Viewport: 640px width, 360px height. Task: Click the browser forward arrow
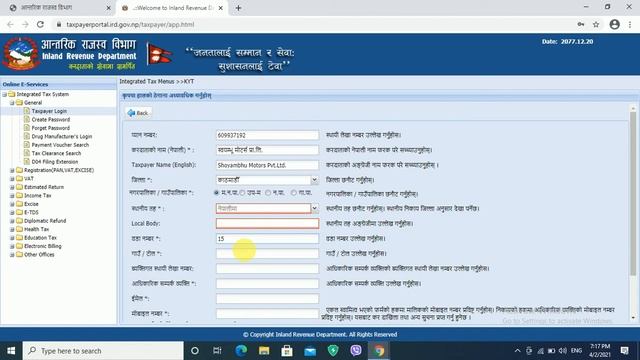click(x=25, y=24)
